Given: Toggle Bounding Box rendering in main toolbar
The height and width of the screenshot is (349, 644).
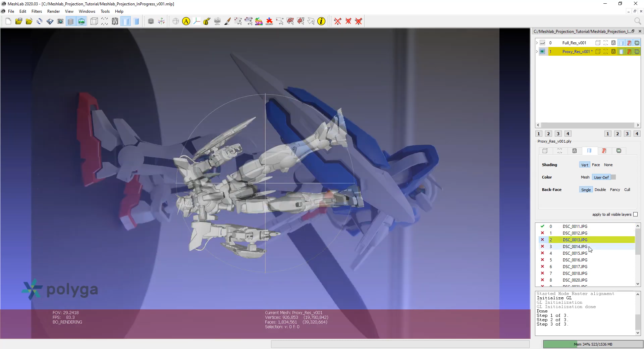Looking at the screenshot, I should click(94, 21).
